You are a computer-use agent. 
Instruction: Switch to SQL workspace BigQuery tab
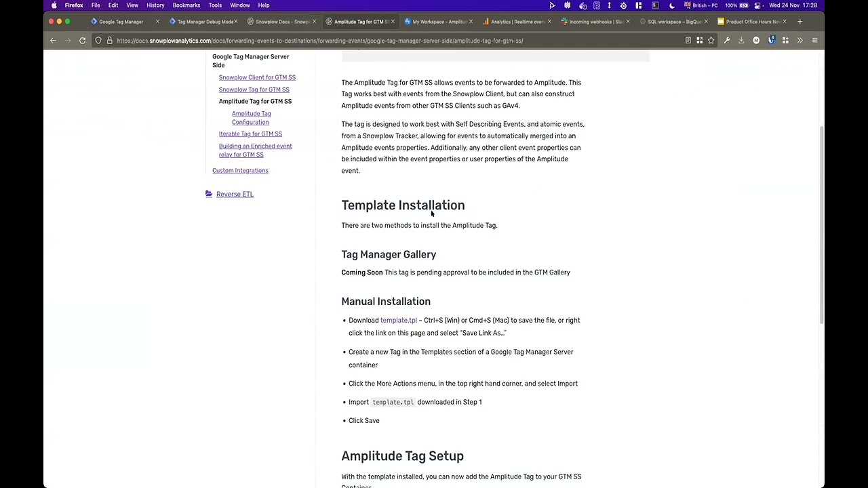click(x=674, y=22)
